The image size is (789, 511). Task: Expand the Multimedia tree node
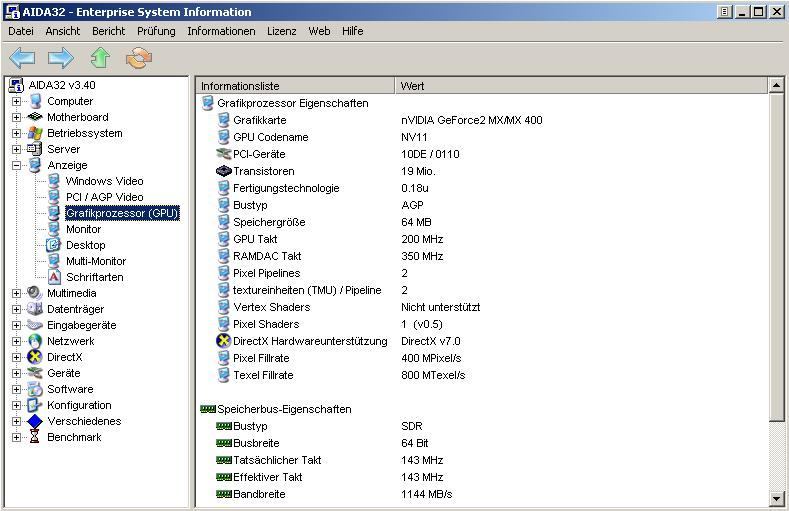pos(17,293)
